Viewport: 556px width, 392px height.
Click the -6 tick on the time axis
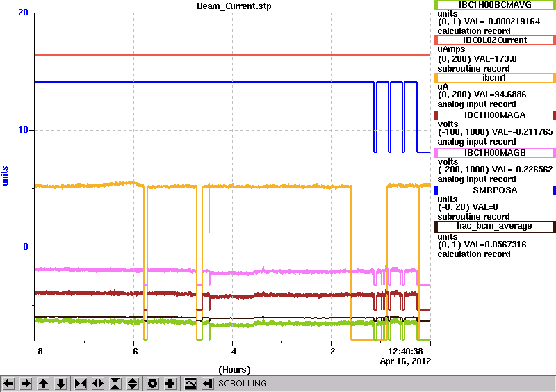tap(133, 352)
